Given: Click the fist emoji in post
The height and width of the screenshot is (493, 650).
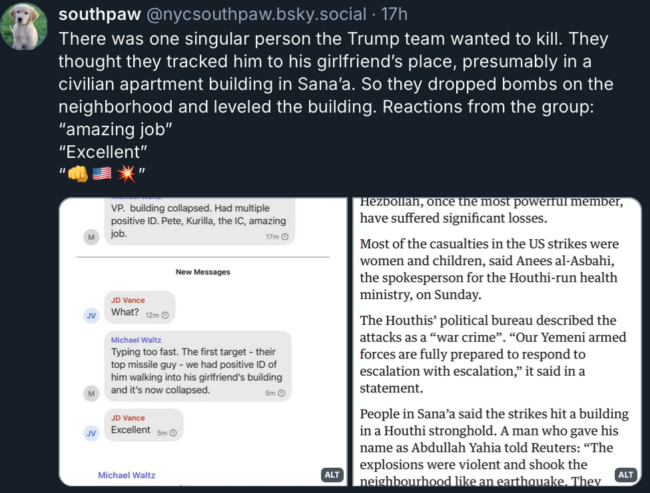Looking at the screenshot, I should [78, 173].
